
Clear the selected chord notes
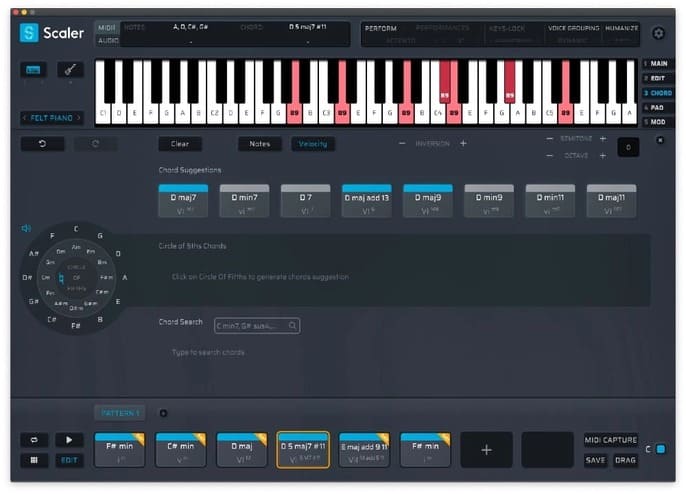pyautogui.click(x=180, y=144)
